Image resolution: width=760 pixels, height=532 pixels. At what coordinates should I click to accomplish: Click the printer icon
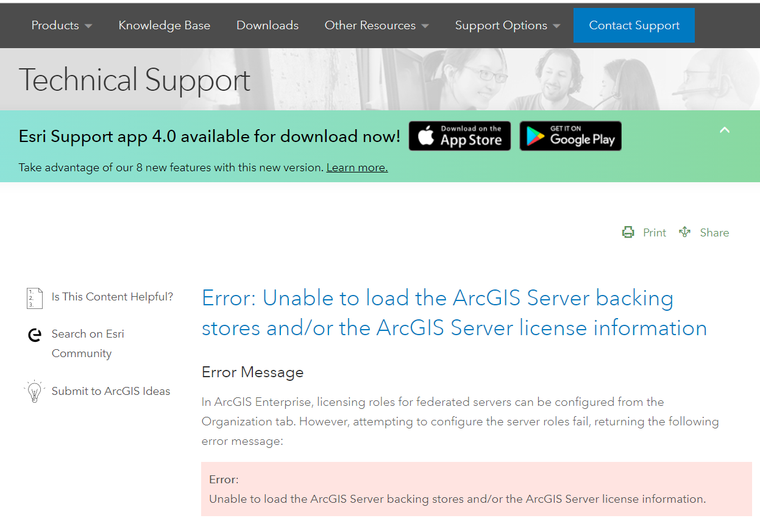tap(628, 232)
